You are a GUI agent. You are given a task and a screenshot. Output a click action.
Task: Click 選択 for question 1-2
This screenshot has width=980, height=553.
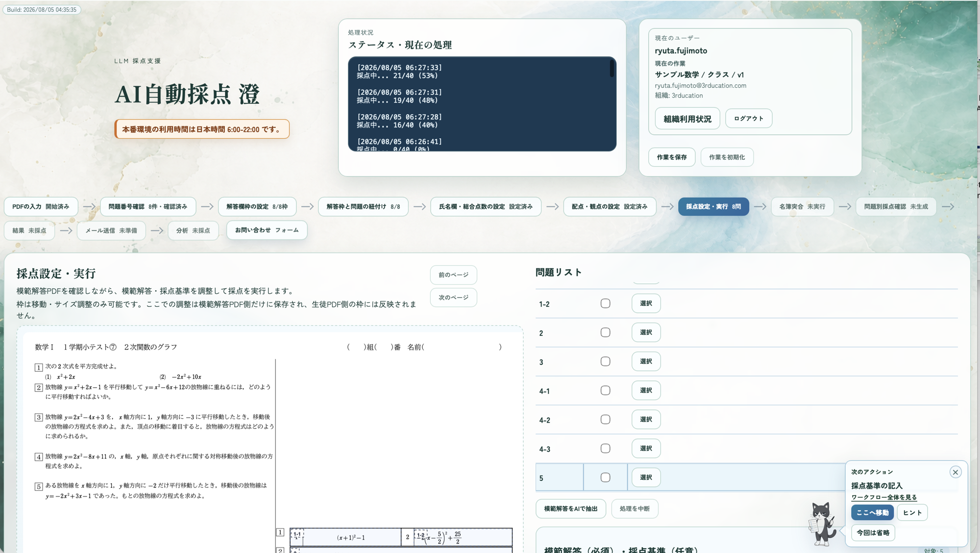point(646,303)
